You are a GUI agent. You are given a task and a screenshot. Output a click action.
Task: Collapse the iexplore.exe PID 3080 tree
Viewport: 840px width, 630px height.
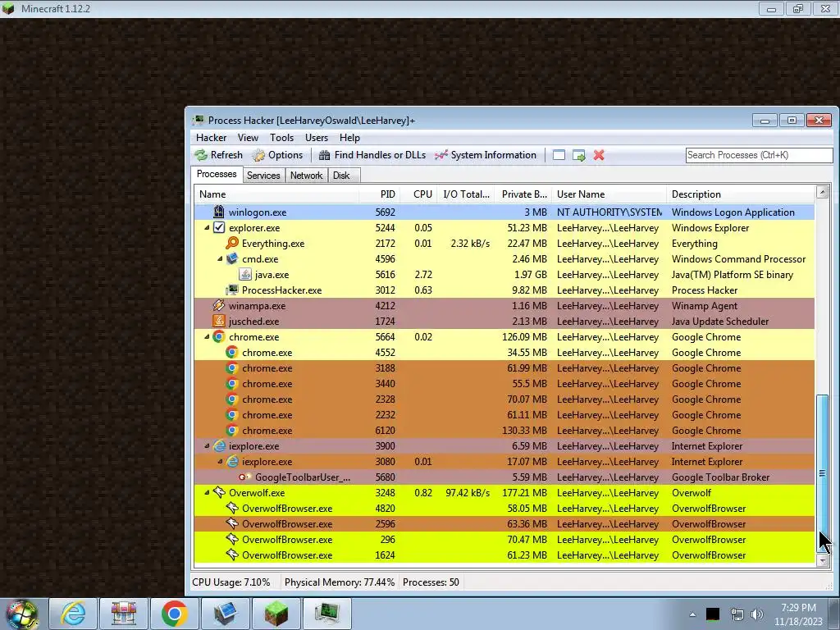click(220, 461)
